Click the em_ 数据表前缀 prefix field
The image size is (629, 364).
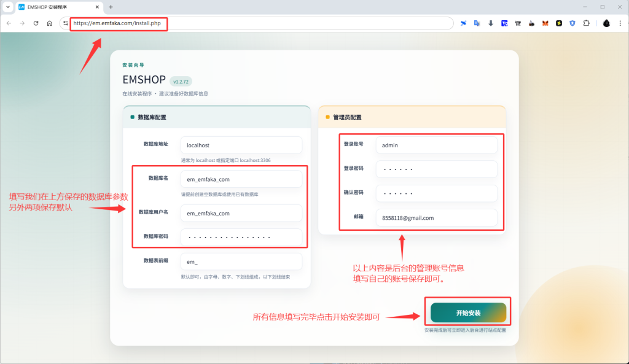[241, 261]
